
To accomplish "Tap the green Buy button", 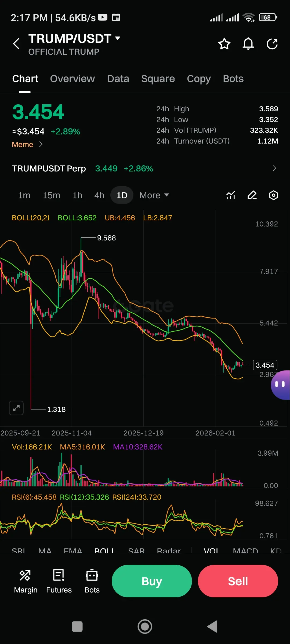I will (x=152, y=581).
